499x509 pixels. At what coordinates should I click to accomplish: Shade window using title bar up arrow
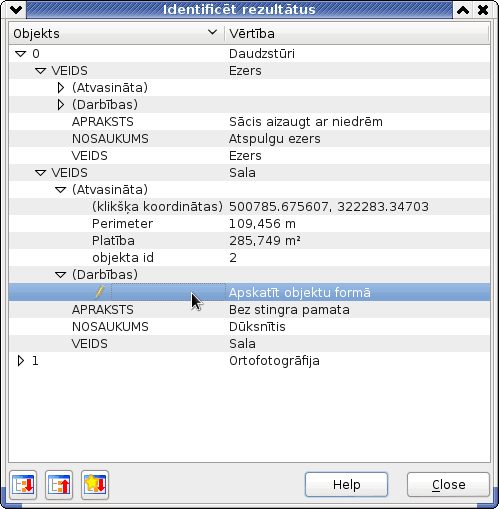[x=463, y=10]
